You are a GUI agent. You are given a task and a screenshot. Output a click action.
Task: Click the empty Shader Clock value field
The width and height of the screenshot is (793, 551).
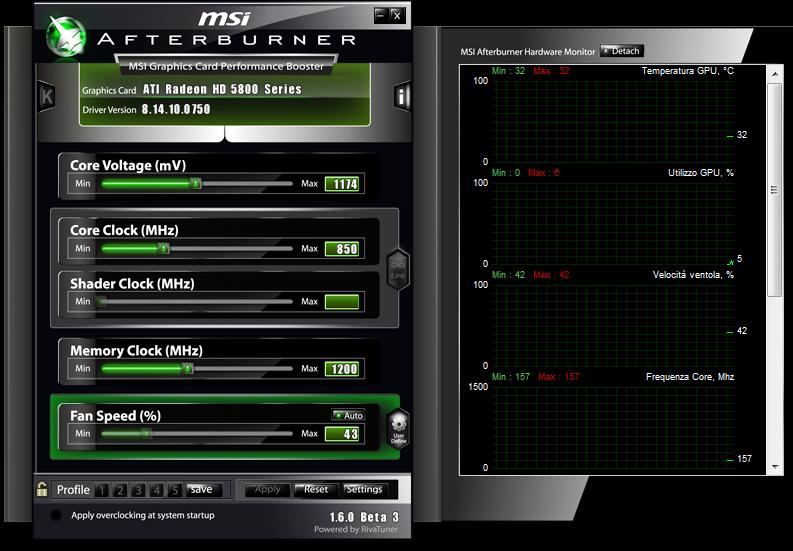[x=342, y=302]
